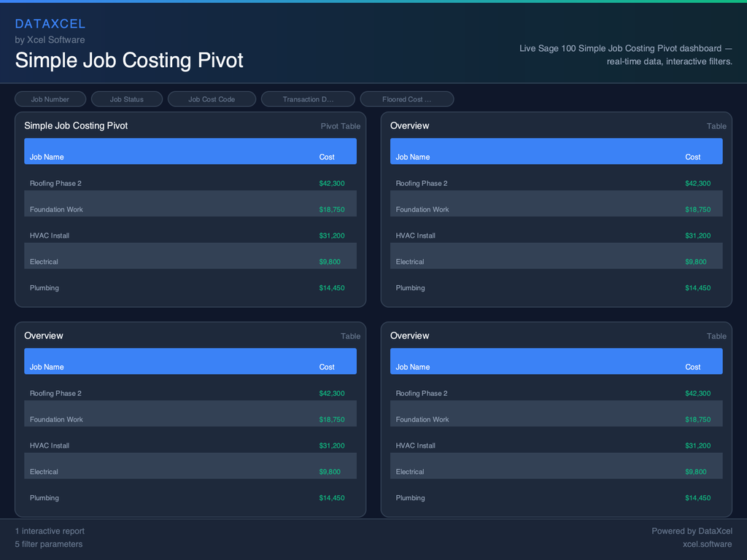Click the Simple Job Costing Pivot card title

pos(76,125)
